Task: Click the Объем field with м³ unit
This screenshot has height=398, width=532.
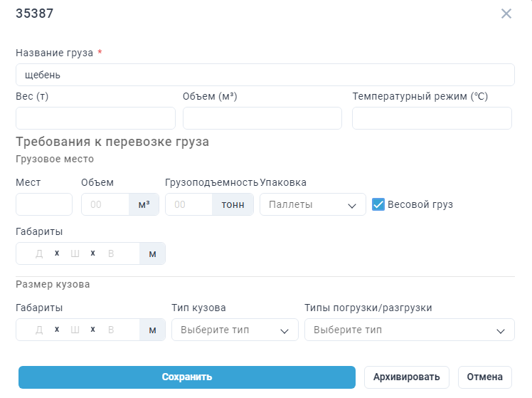Action: [x=105, y=204]
